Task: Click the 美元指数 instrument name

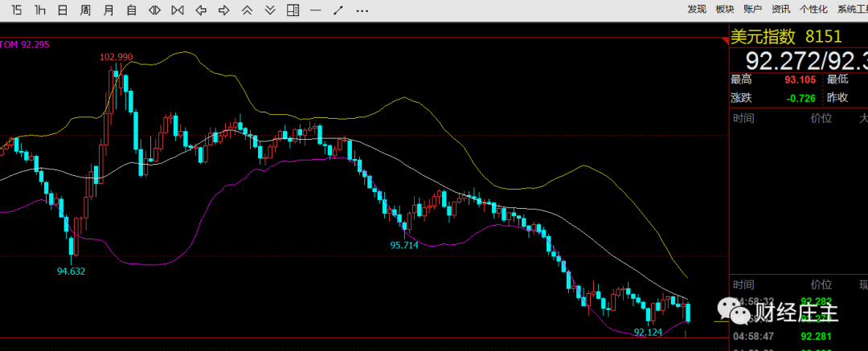Action: click(x=763, y=37)
